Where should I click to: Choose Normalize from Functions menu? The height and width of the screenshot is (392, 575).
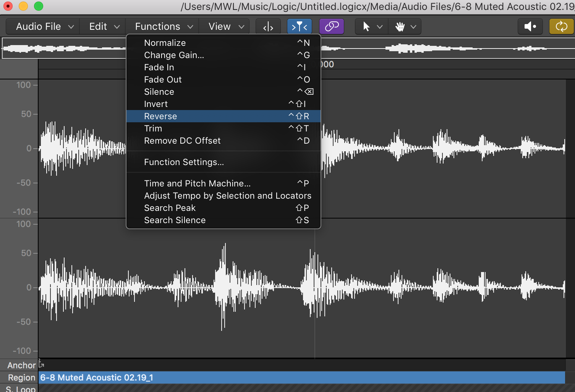click(224, 43)
